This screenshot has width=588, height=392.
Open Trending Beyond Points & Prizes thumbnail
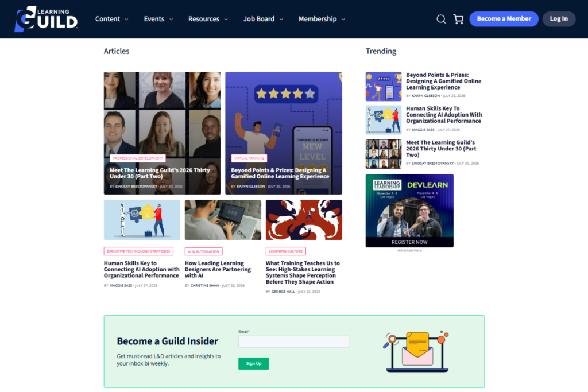click(x=383, y=87)
